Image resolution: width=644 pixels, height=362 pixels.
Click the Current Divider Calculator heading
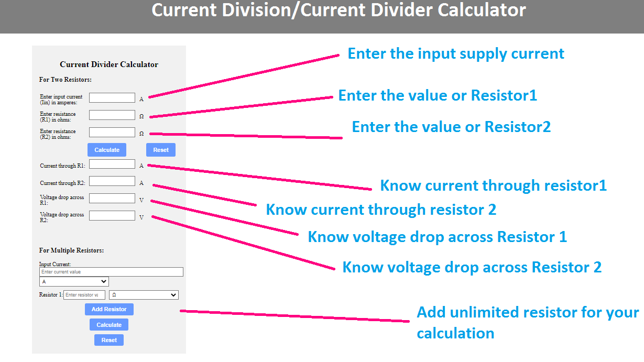click(x=108, y=64)
